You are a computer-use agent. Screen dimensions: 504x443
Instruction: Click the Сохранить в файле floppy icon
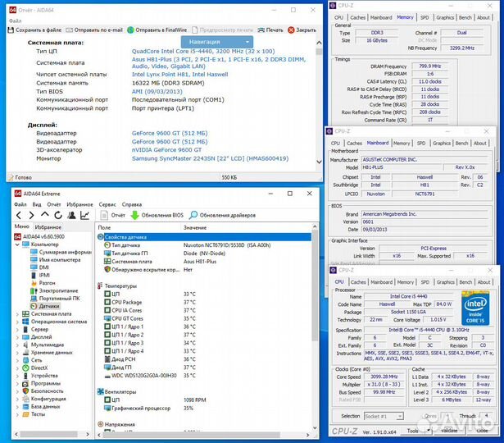coord(11,30)
